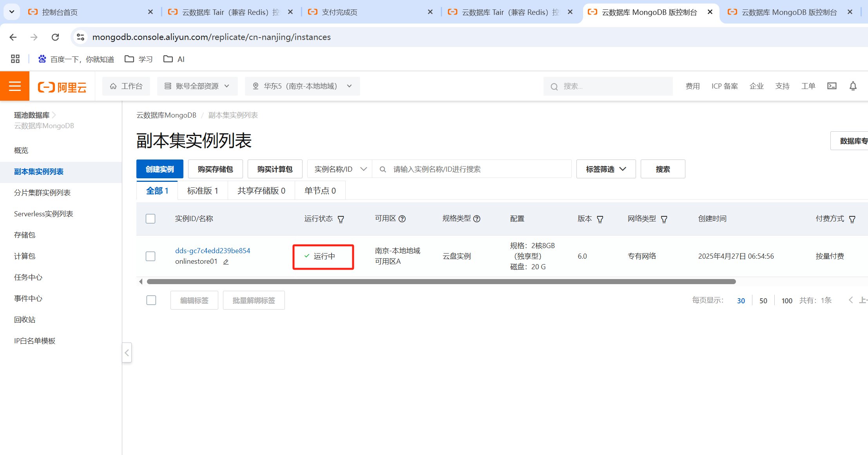Go to previous page arrow
The height and width of the screenshot is (455, 868).
click(x=851, y=300)
